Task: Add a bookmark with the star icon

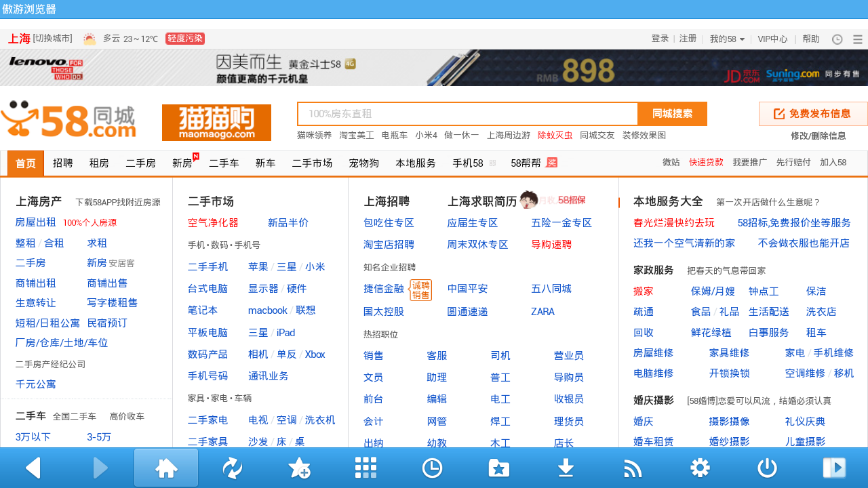Action: [299, 468]
